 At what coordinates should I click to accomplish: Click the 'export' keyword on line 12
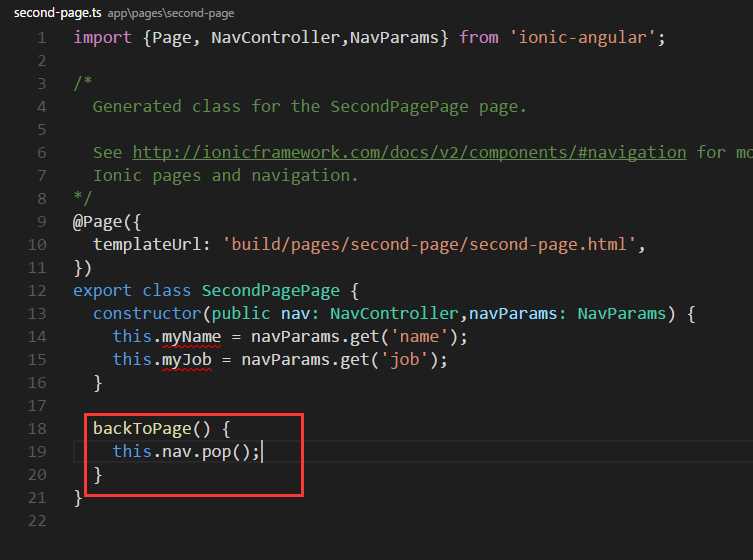[102, 291]
